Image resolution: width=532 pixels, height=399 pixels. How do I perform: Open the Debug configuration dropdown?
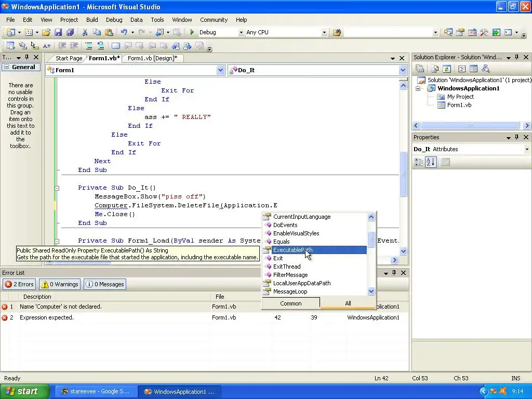pyautogui.click(x=241, y=33)
